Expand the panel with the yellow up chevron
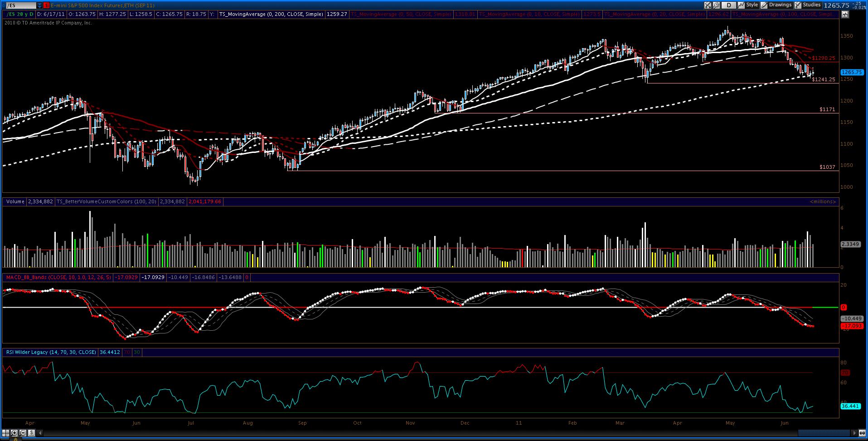The image size is (868, 441). [x=16, y=439]
